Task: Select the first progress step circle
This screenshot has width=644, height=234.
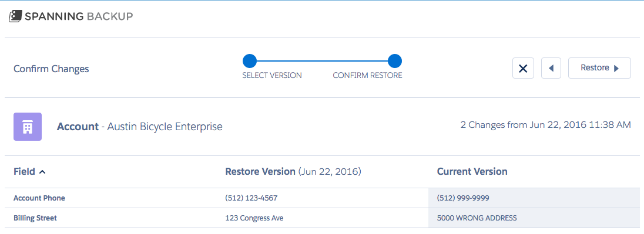Action: [x=249, y=61]
